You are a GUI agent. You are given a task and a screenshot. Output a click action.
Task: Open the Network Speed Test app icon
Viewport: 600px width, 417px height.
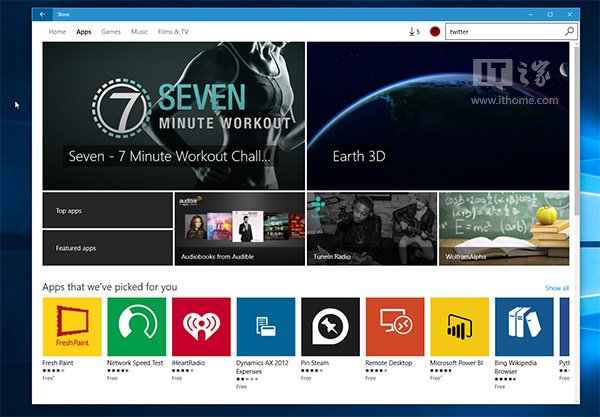click(x=137, y=327)
